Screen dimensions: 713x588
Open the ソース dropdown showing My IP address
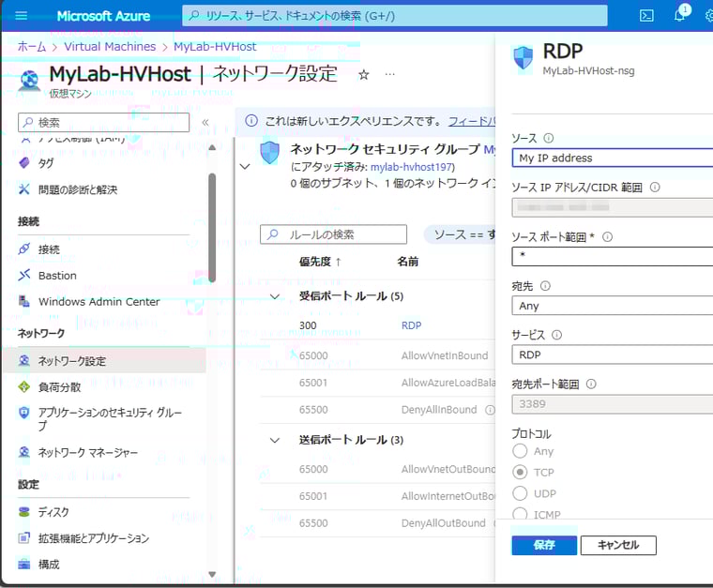click(612, 158)
